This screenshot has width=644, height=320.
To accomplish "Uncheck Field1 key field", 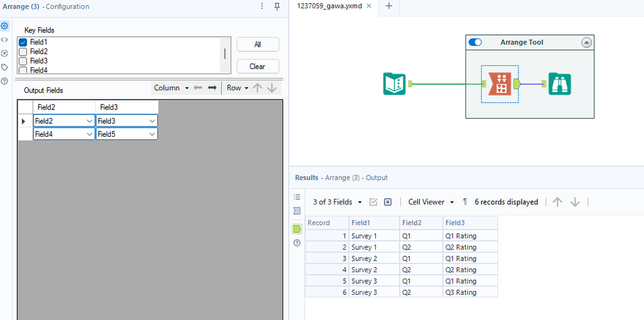I will tap(23, 42).
